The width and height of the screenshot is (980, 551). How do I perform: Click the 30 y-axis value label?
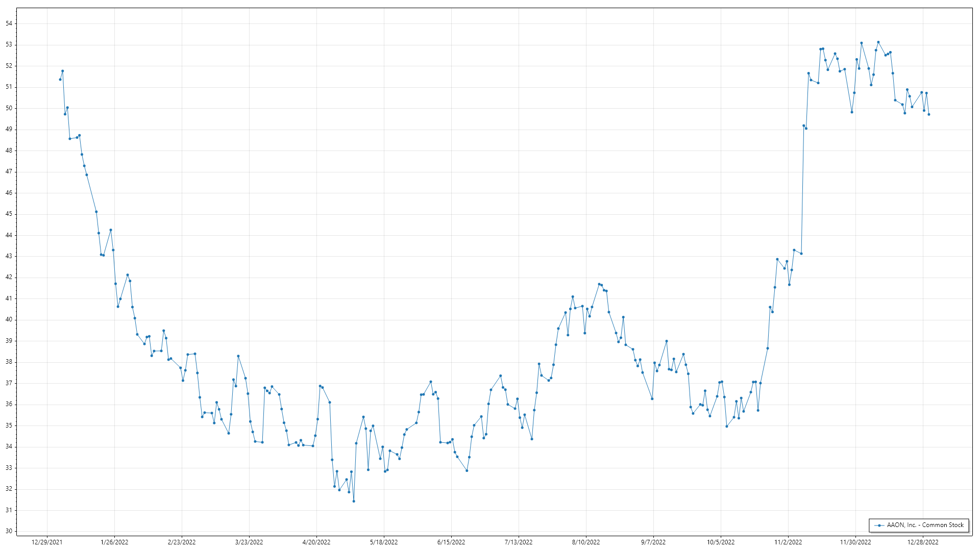coord(9,531)
